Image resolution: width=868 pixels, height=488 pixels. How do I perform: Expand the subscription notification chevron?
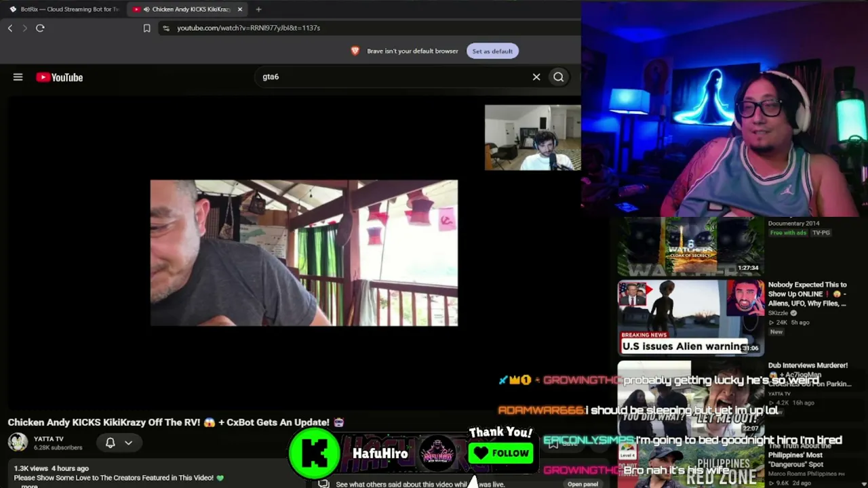[x=128, y=443]
